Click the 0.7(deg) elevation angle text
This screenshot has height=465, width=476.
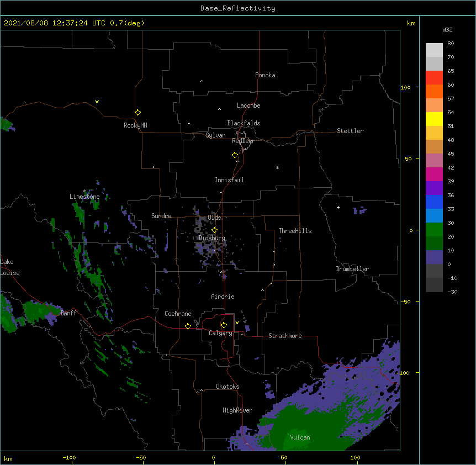pos(127,23)
